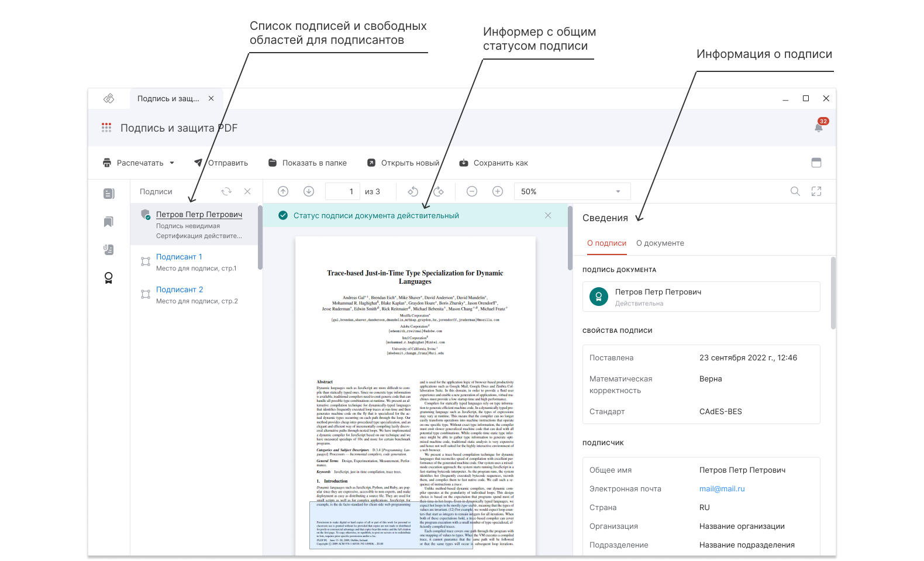924x561 pixels.
Task: Minimize the application window
Action: [786, 99]
